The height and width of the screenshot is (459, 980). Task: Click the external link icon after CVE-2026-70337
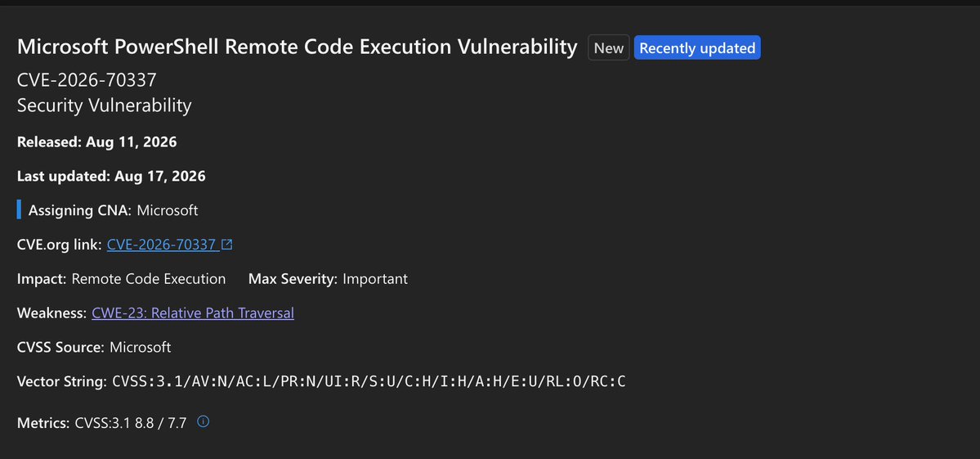pyautogui.click(x=227, y=245)
